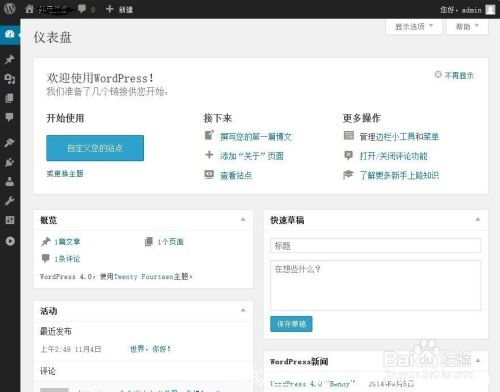Collapse the 活动 widget
The image size is (500, 392).
point(243,310)
